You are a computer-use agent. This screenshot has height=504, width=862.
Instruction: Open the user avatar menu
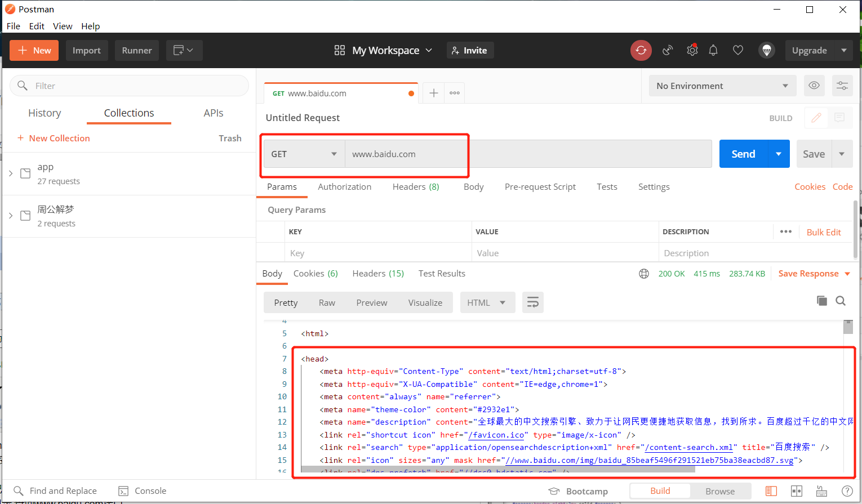coord(767,50)
